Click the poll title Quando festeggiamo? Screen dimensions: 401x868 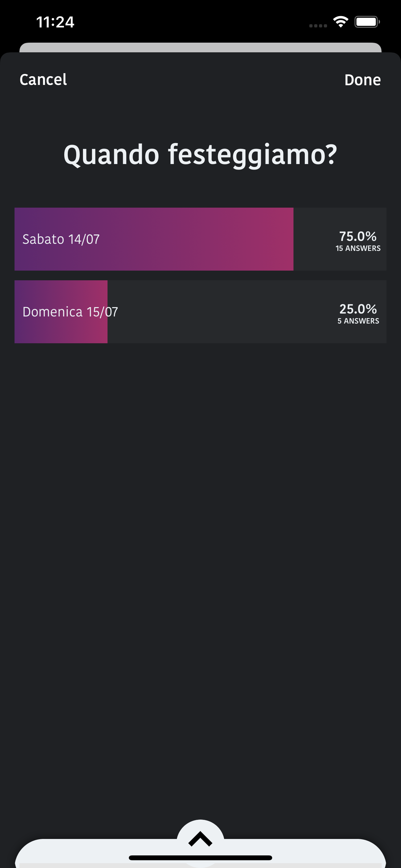[x=200, y=155]
